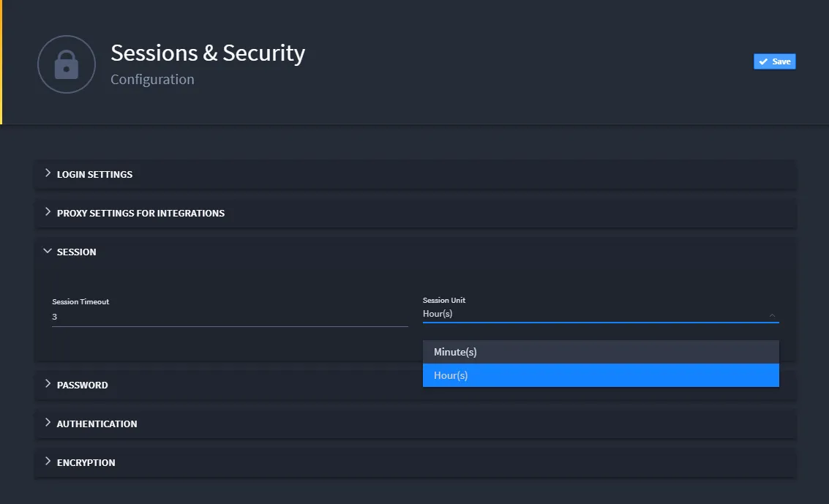The height and width of the screenshot is (504, 829).
Task: Close the Session Unit dropdown
Action: pos(772,315)
